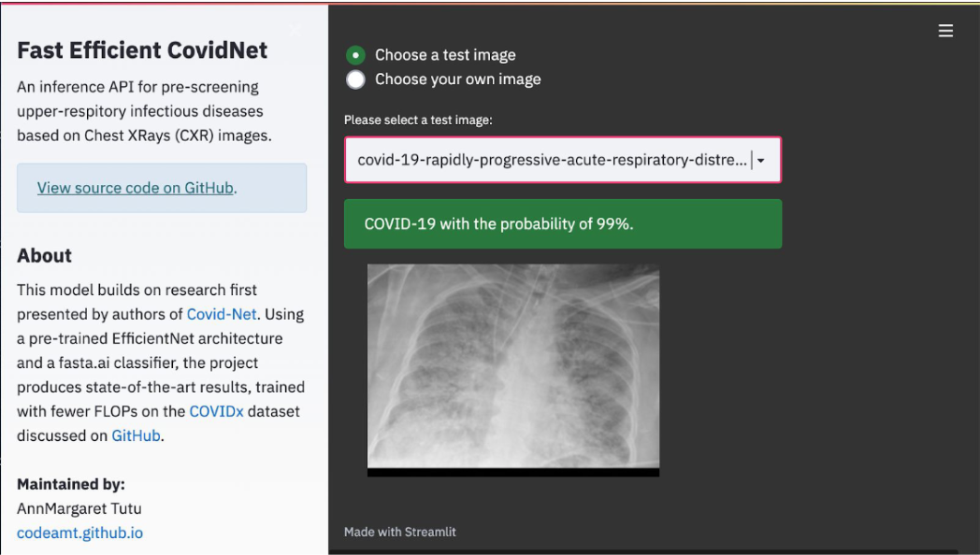Click the covid-19-rapidly-progressive filename text in selector
Viewport: 980px width, 555px height.
(x=552, y=160)
